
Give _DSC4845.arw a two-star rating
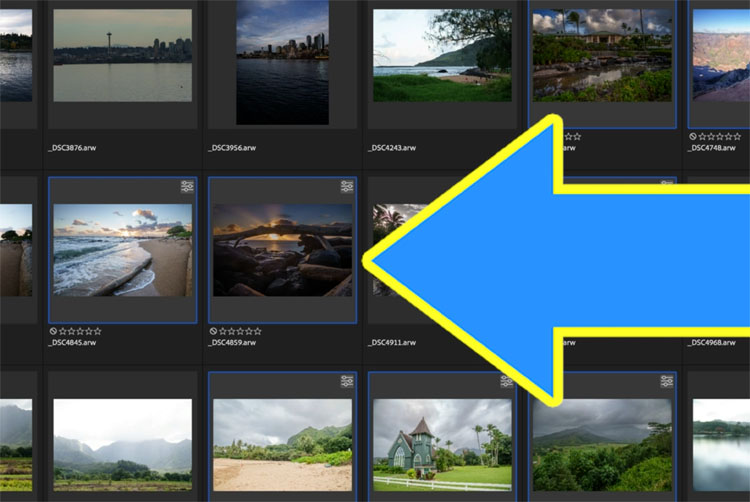71,331
